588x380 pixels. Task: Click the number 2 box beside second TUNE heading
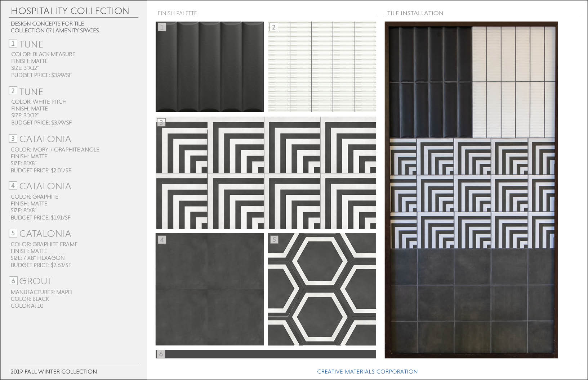pyautogui.click(x=13, y=91)
